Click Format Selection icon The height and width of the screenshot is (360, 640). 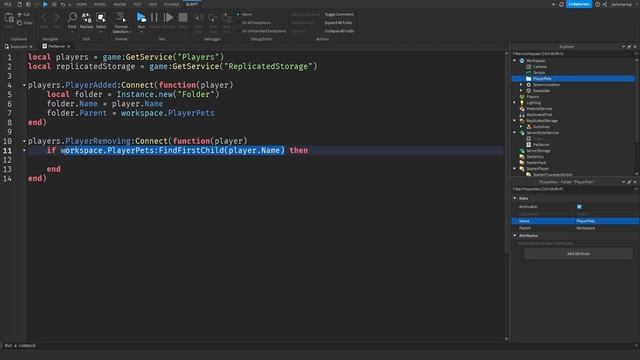[x=121, y=17]
